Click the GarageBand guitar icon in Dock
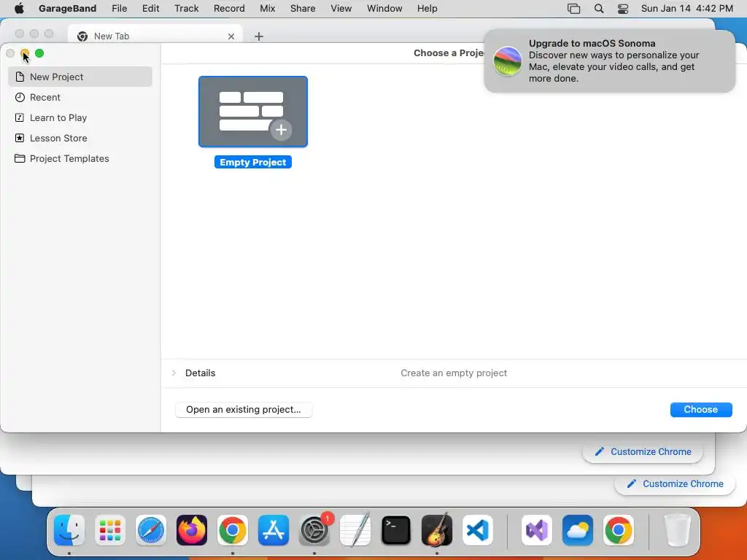 437,530
